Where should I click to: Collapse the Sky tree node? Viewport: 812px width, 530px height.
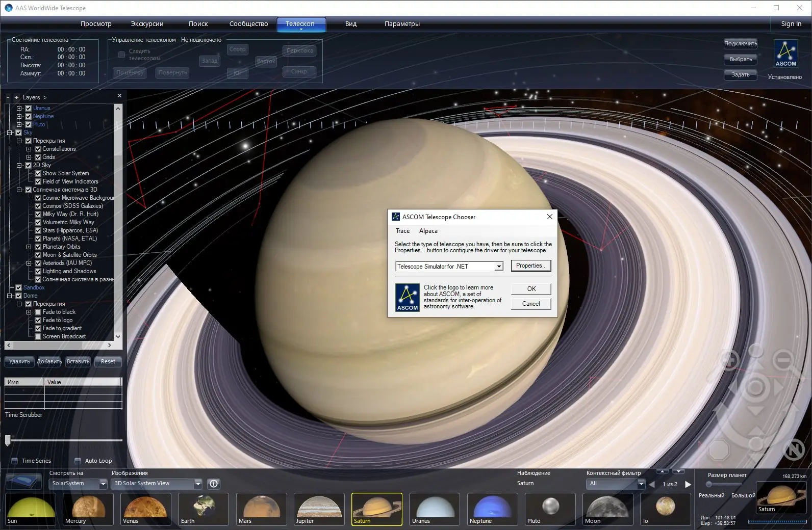[x=10, y=132]
